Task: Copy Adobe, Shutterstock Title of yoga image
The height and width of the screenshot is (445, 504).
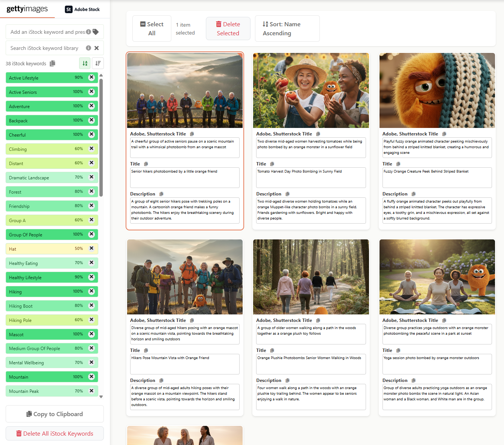Action: click(x=444, y=320)
